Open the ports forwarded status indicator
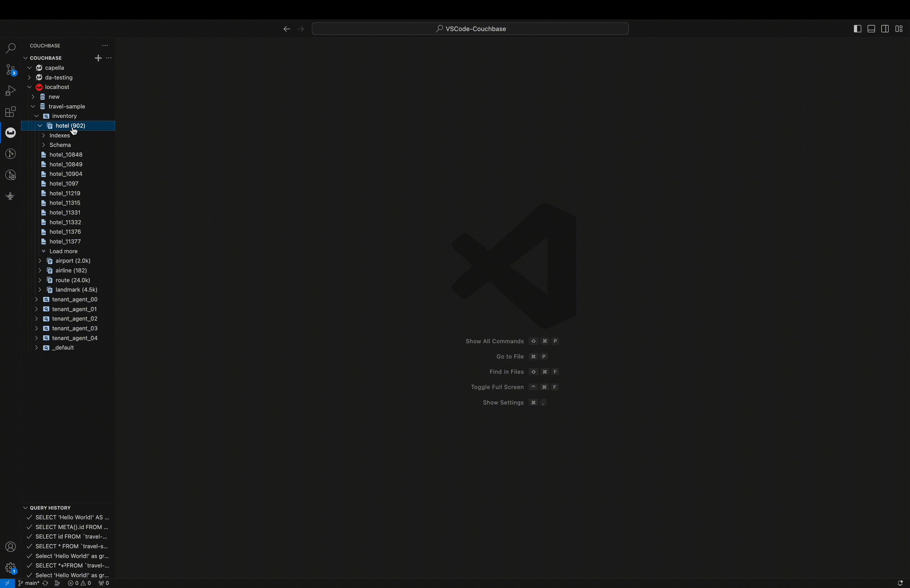Image resolution: width=910 pixels, height=588 pixels. point(103,583)
